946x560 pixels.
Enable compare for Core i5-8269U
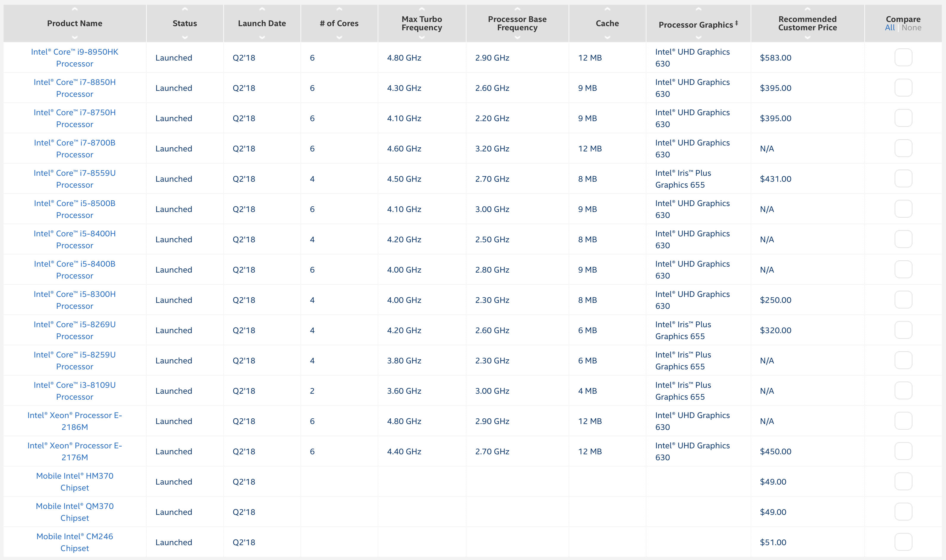[903, 330]
